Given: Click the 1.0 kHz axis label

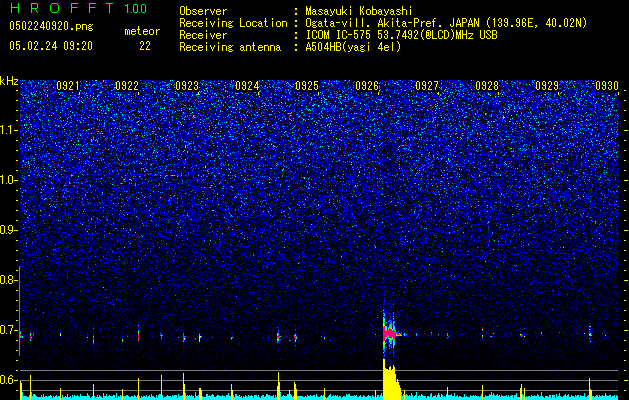Looking at the screenshot, I should 8,180.
